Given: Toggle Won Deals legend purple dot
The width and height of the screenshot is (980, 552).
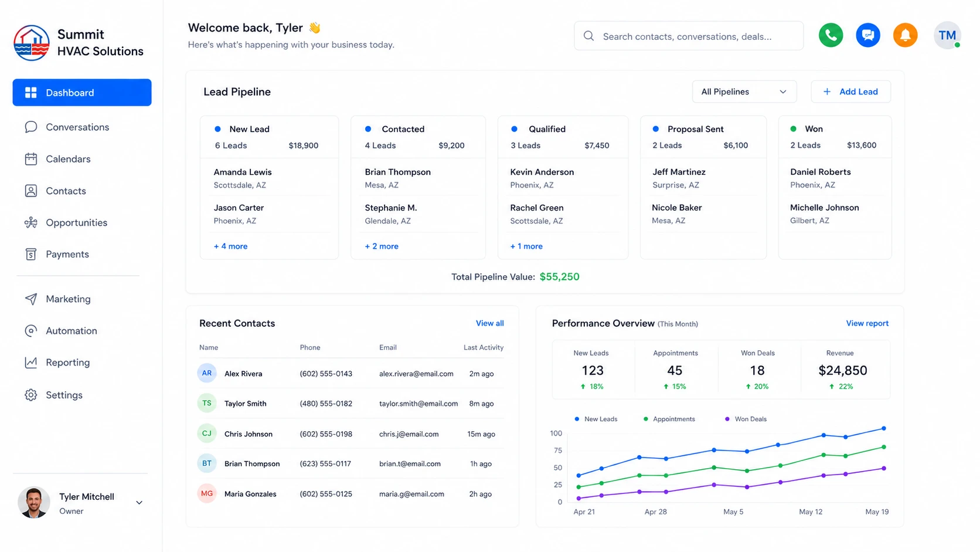Looking at the screenshot, I should [727, 419].
